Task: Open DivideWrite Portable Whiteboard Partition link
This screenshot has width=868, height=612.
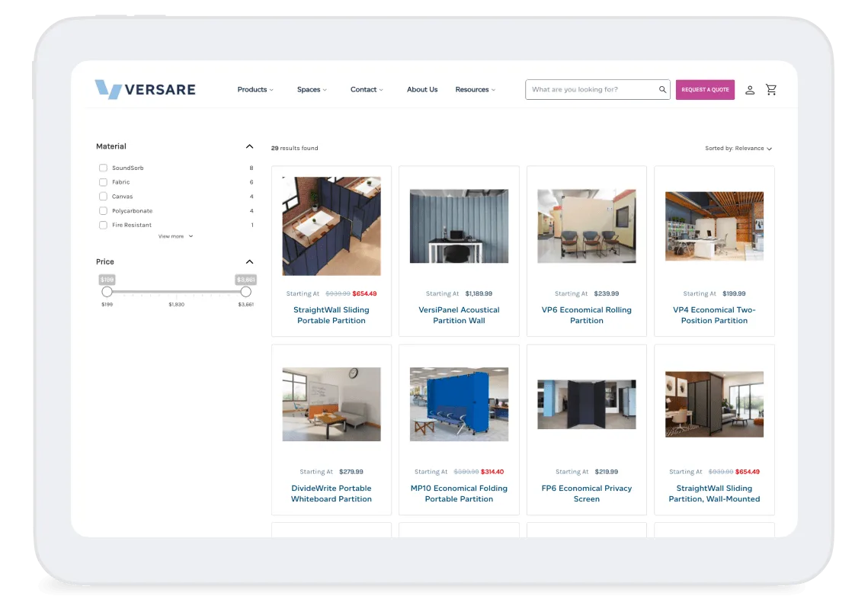Action: tap(332, 493)
